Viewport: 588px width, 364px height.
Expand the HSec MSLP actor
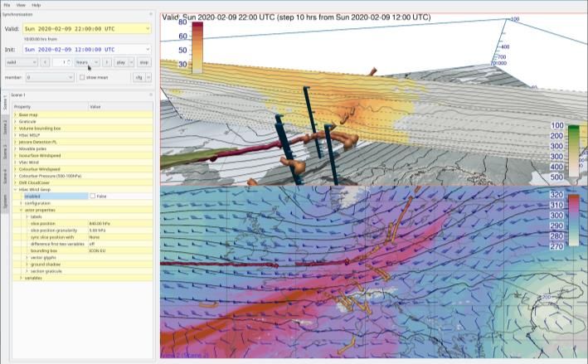coord(16,135)
